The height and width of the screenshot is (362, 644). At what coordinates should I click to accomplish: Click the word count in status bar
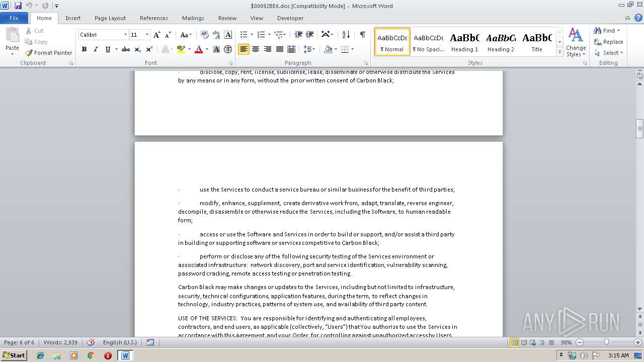[60, 342]
